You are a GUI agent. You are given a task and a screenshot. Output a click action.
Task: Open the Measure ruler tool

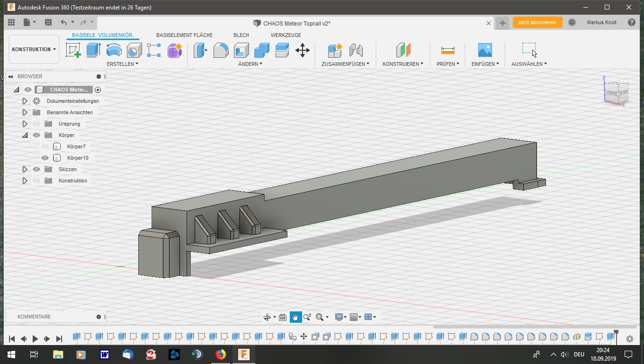(x=447, y=50)
